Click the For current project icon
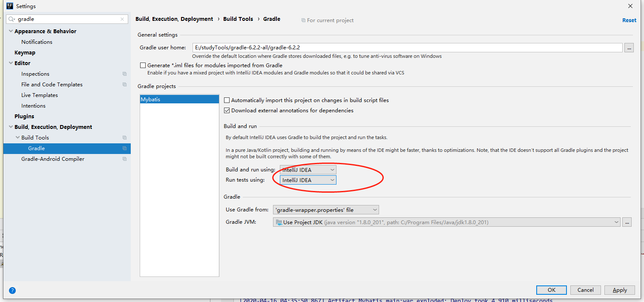Screen dimensions: 644x302 click(303, 20)
